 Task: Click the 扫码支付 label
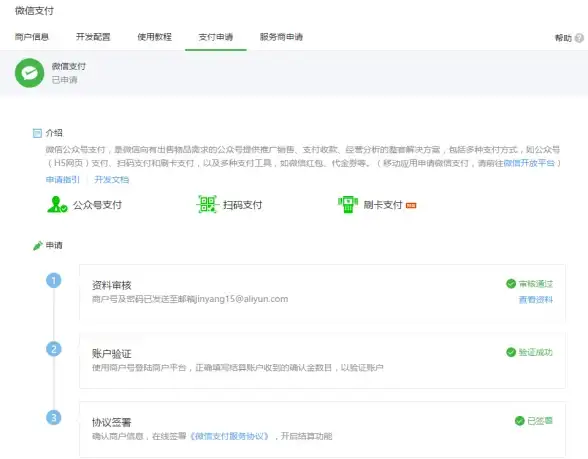(x=242, y=205)
